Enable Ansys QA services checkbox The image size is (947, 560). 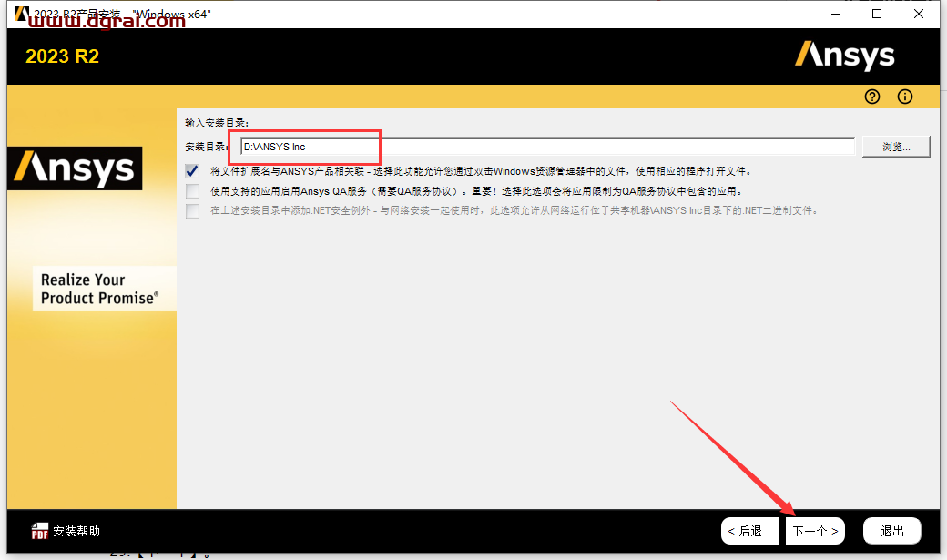coord(192,191)
